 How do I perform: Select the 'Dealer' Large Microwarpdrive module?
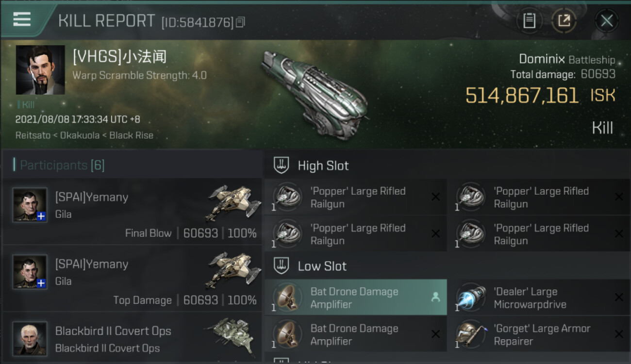point(539,298)
